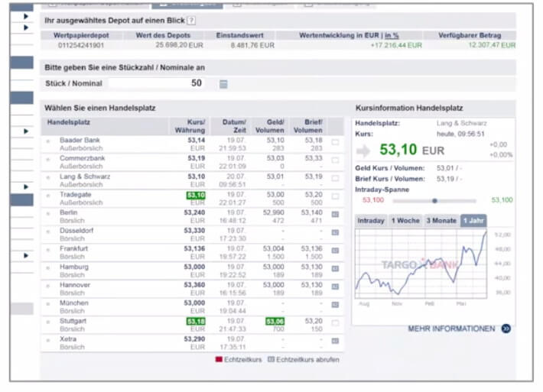This screenshot has width=543, height=392.
Task: Fetch real-time quote icon for Frankfurt
Action: [x=335, y=251]
